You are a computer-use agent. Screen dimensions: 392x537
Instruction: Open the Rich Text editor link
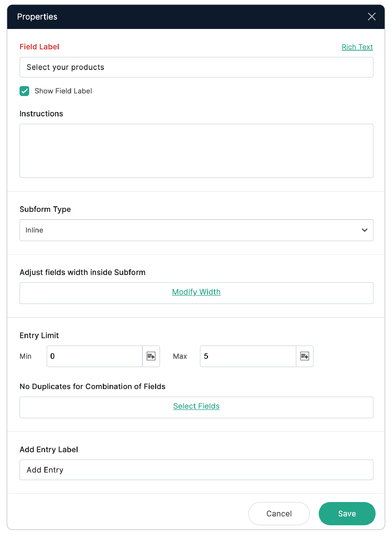click(x=357, y=47)
